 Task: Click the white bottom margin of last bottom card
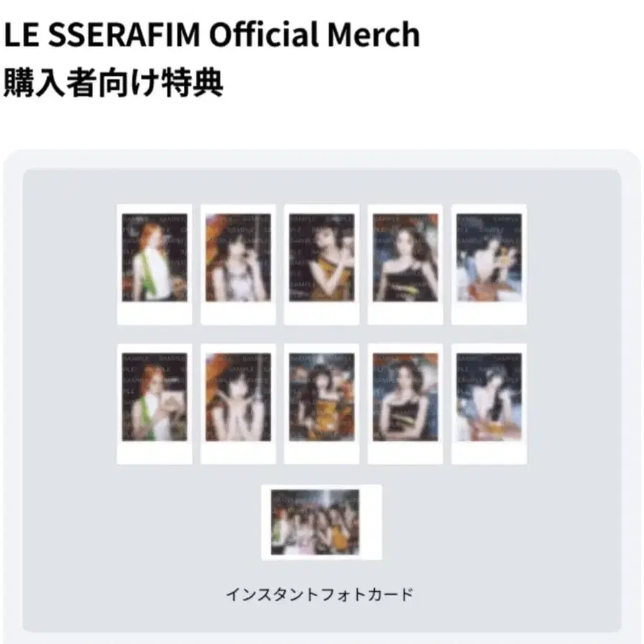click(489, 453)
